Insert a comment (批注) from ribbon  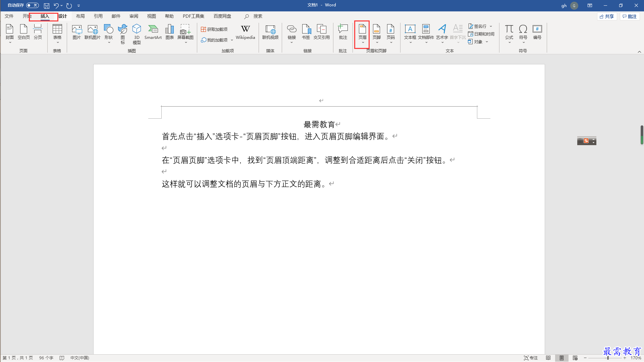click(343, 32)
